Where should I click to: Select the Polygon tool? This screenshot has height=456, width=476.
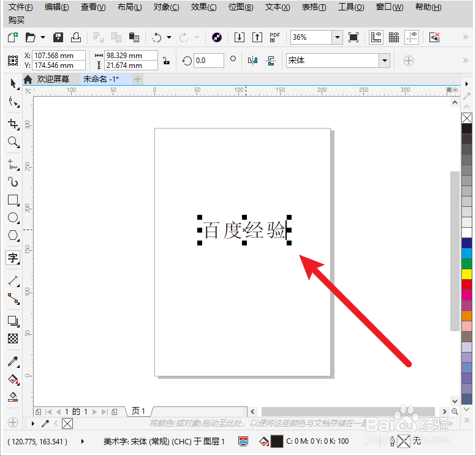[13, 236]
